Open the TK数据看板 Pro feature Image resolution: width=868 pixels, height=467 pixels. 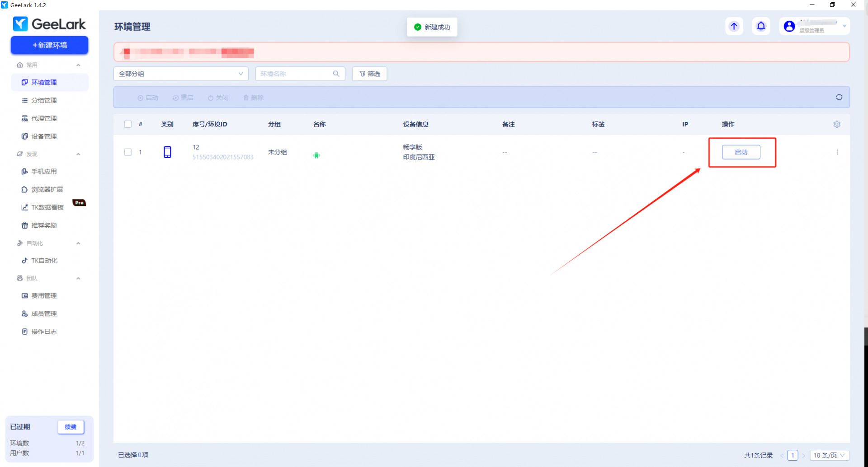tap(47, 207)
